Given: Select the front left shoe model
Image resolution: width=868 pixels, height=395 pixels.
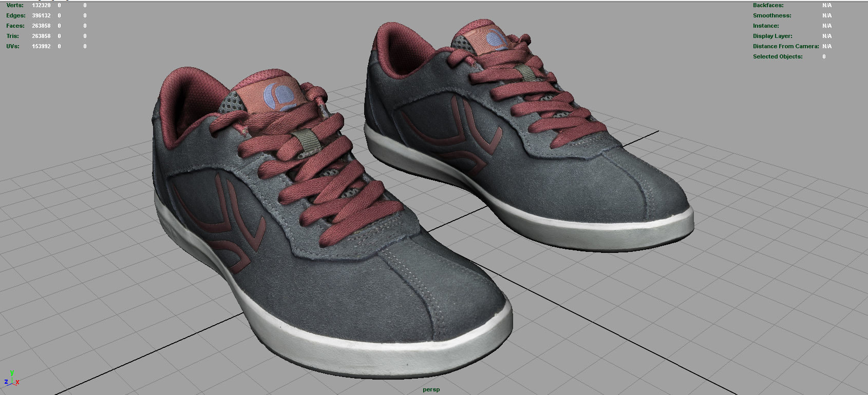Looking at the screenshot, I should click(x=332, y=223).
